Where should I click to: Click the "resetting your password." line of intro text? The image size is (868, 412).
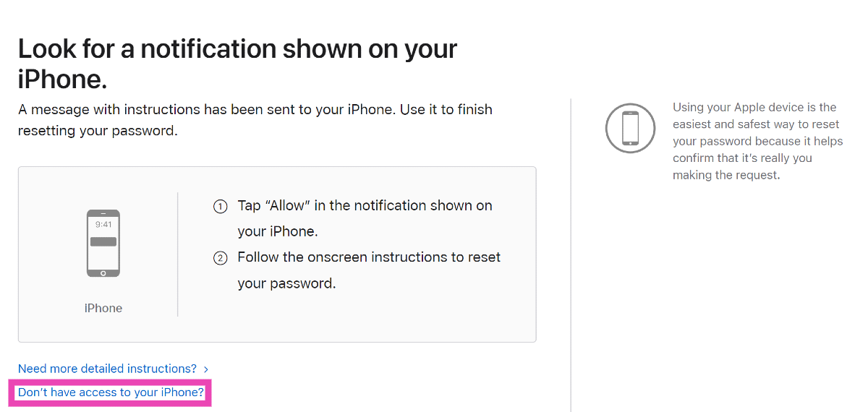[98, 132]
